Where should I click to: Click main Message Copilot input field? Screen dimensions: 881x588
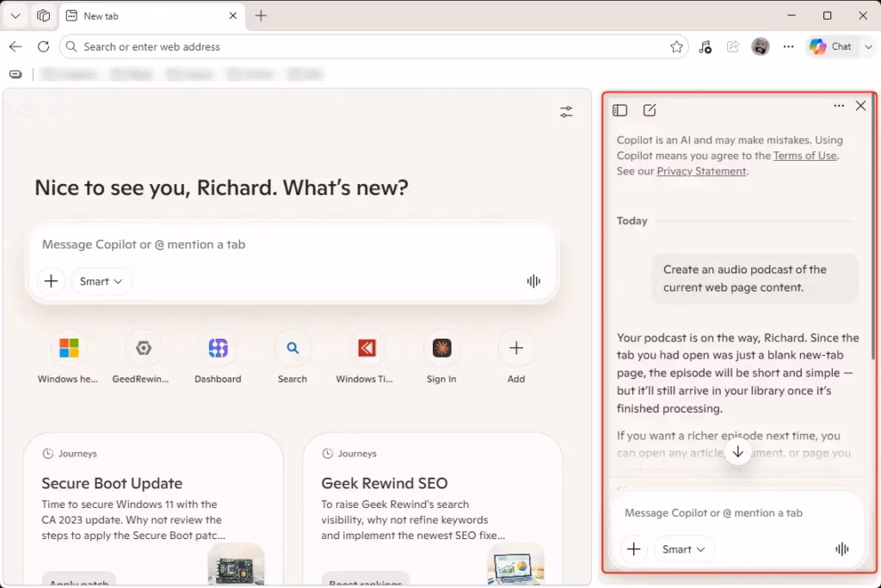click(x=293, y=244)
